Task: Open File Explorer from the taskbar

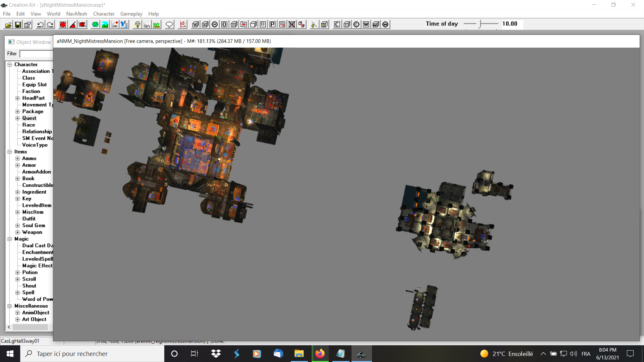Action: click(299, 354)
